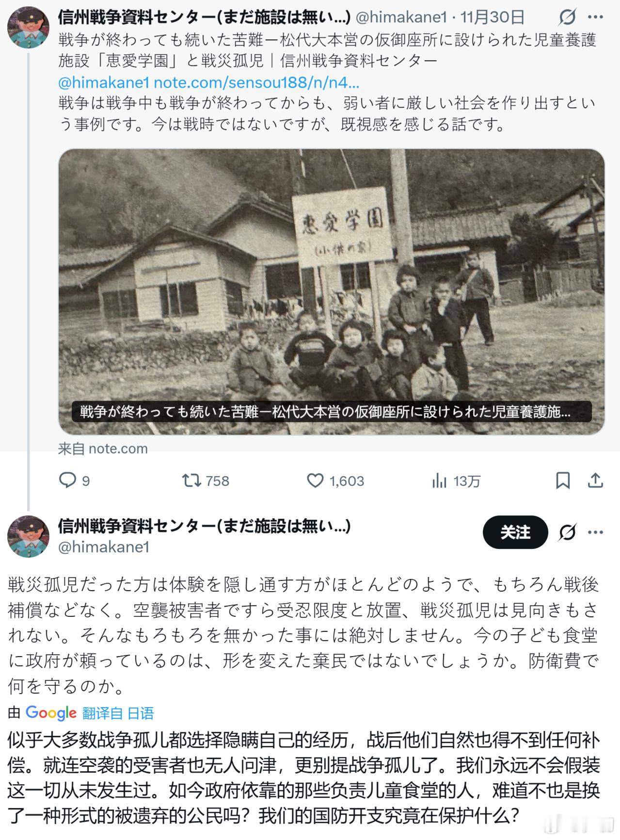Open the @himakane1 handle under second author
Image resolution: width=620 pixels, height=840 pixels.
(104, 547)
